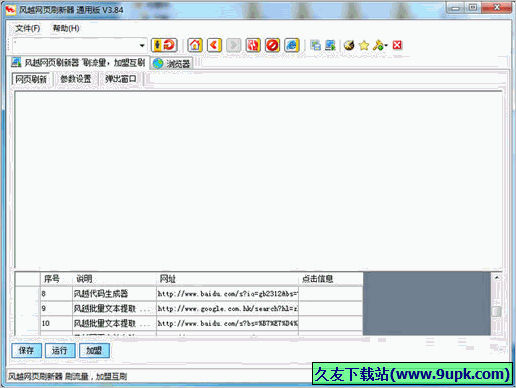Click the app icon in the title bar
This screenshot has width=516, height=388.
tap(10, 10)
